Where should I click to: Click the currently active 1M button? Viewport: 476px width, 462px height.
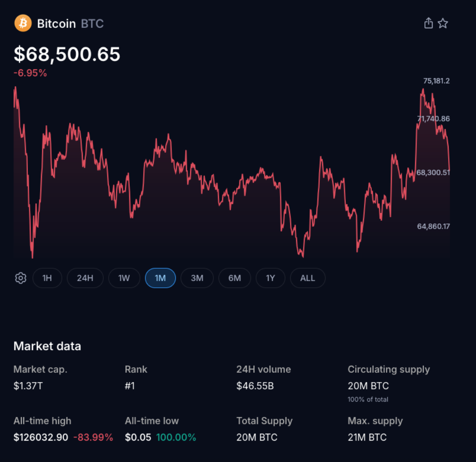[x=160, y=277]
